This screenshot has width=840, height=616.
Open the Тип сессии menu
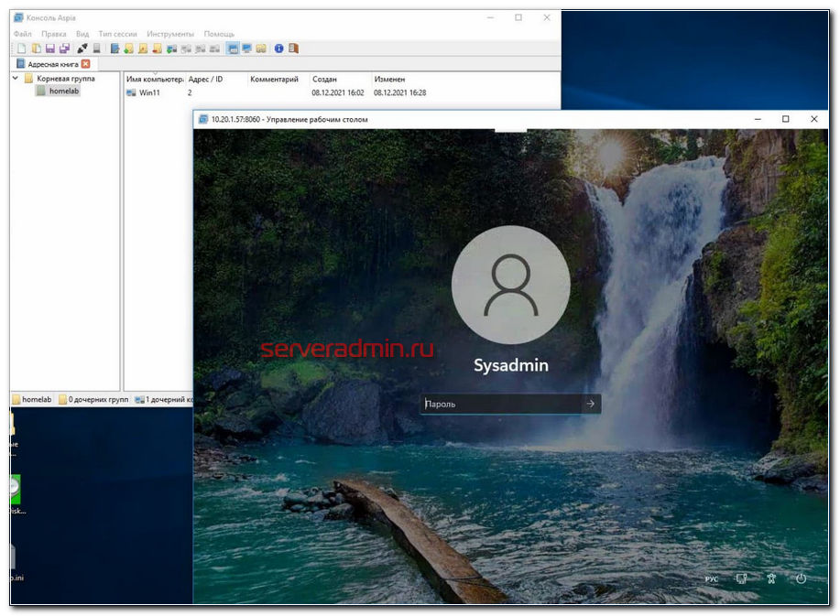(x=117, y=34)
